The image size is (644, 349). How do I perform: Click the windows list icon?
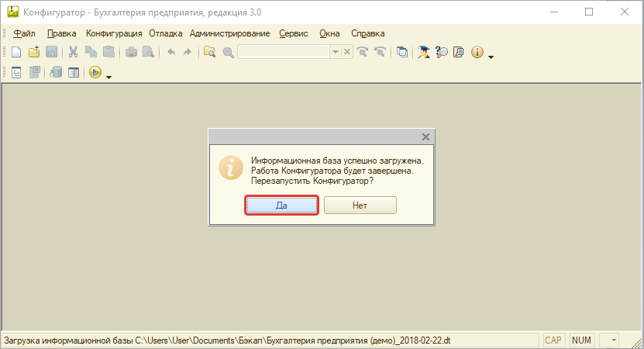[402, 52]
